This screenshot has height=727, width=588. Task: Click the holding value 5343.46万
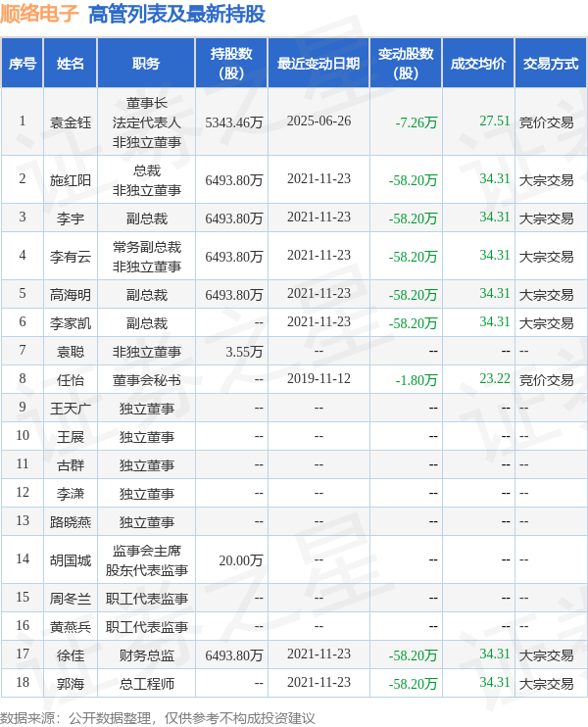[234, 122]
